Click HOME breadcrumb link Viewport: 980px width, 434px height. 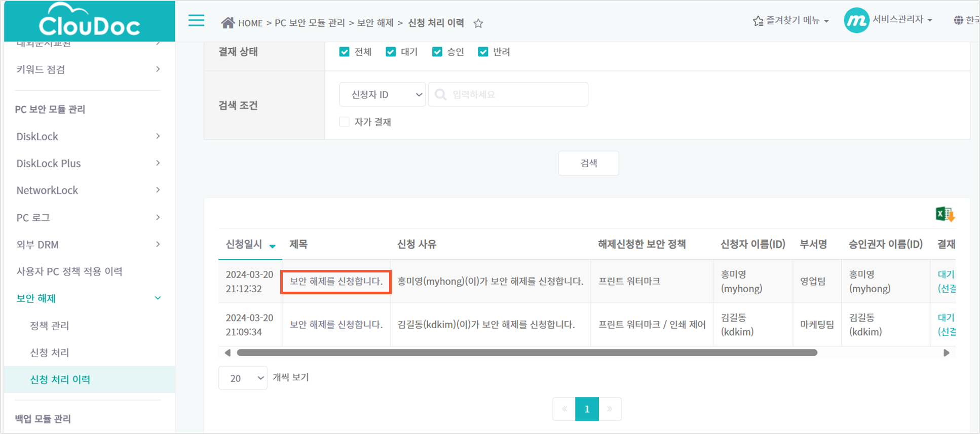tap(250, 23)
